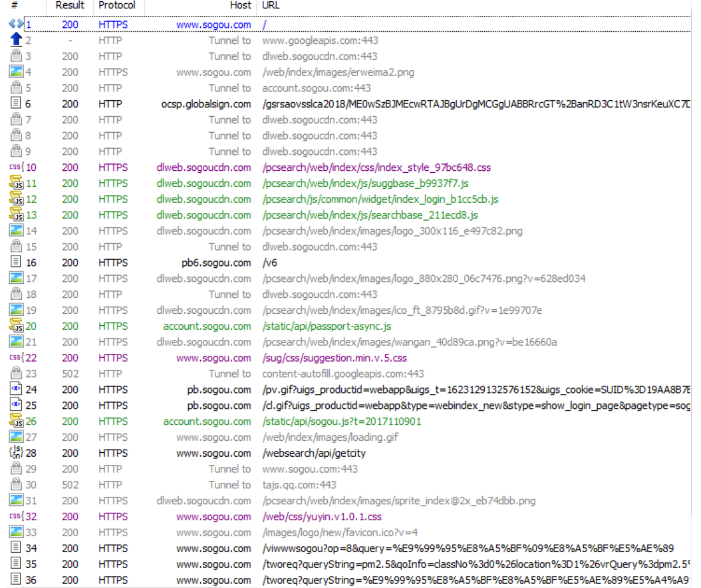Select host pb6.sogou.com in row 16
Screen dimensions: 701x588
pos(216,263)
